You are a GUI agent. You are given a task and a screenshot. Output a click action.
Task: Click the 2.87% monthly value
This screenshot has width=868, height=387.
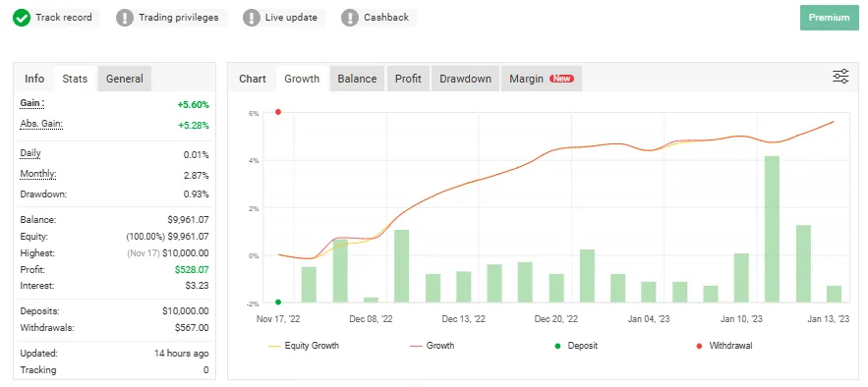[x=196, y=176]
